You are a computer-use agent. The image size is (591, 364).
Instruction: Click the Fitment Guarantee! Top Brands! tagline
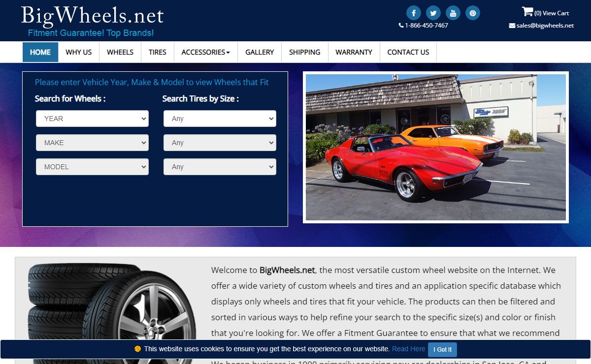(x=91, y=33)
